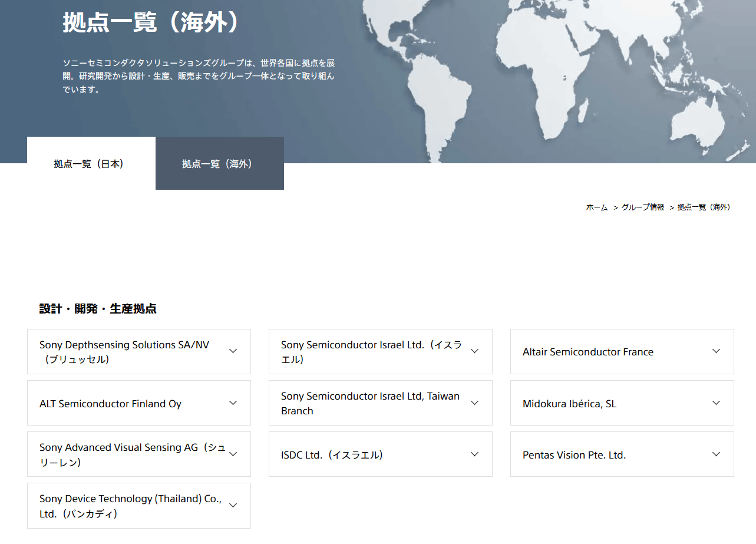Open the Pentas Vision Pte. Ltd. accordion
The height and width of the screenshot is (544, 756).
tap(716, 454)
